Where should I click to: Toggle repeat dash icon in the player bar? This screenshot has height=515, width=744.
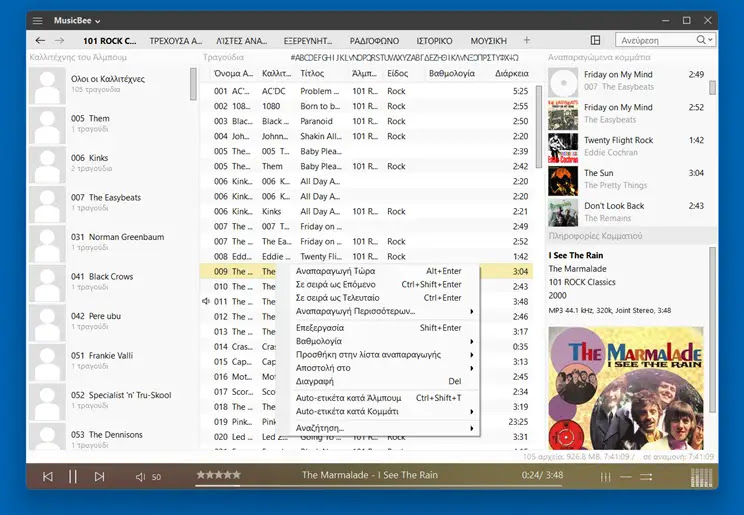tap(626, 477)
